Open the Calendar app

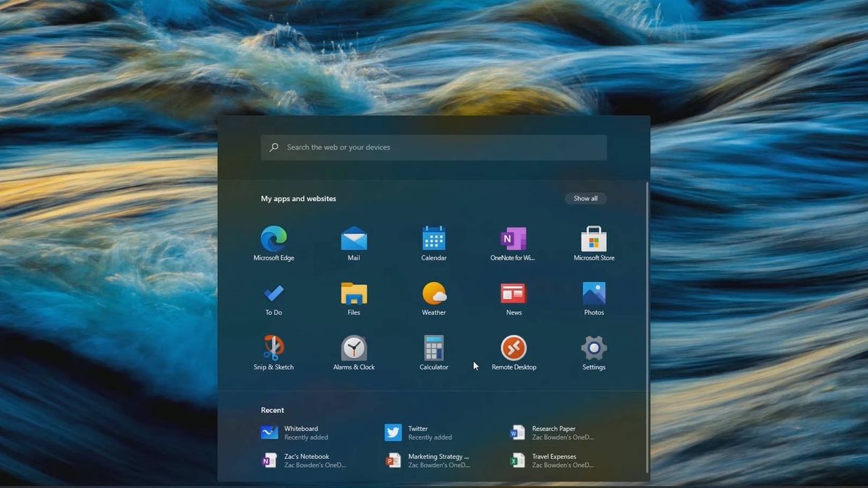(x=434, y=244)
